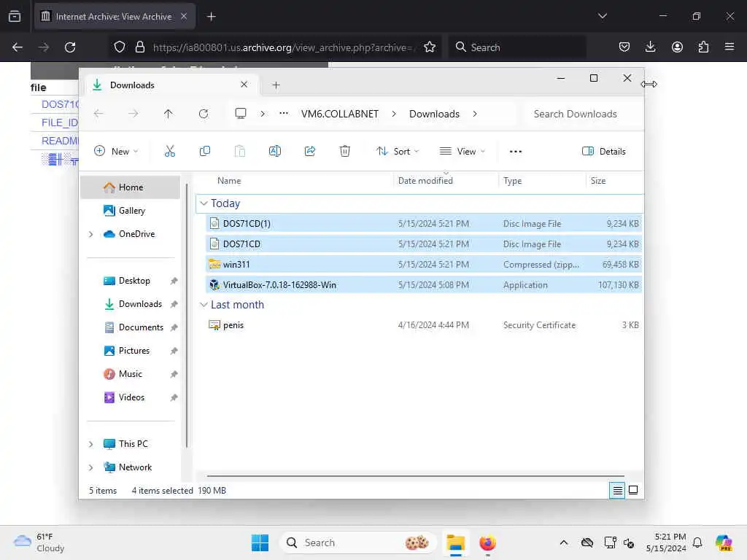Open the View dropdown menu
This screenshot has height=560, width=747.
pos(462,152)
